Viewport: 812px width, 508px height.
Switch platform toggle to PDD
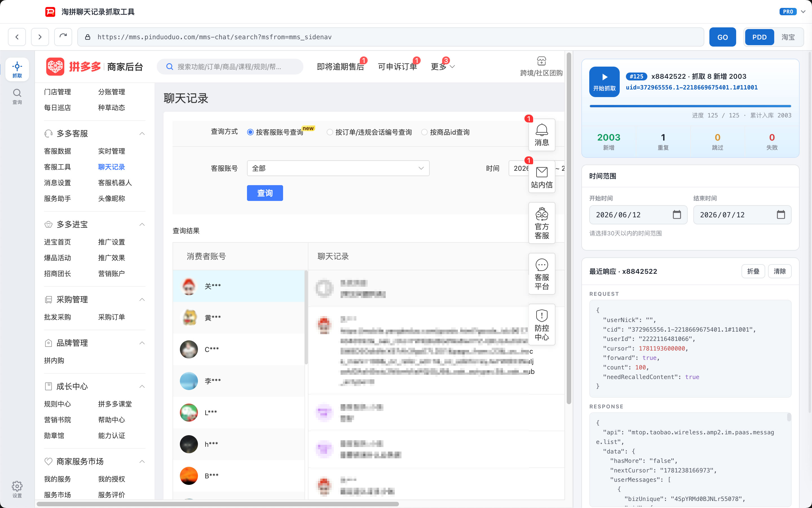[759, 37]
